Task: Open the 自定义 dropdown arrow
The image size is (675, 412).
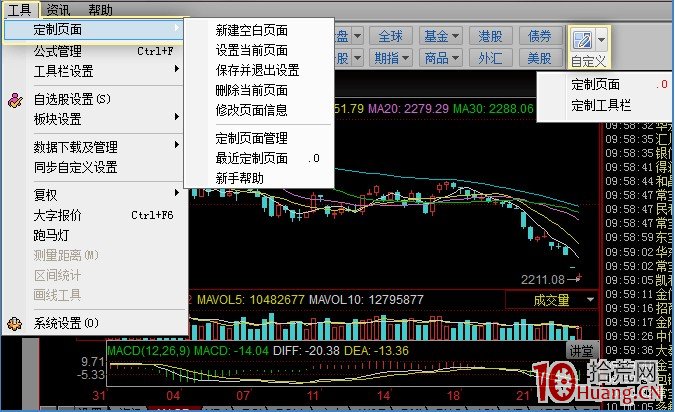Action: (602, 40)
